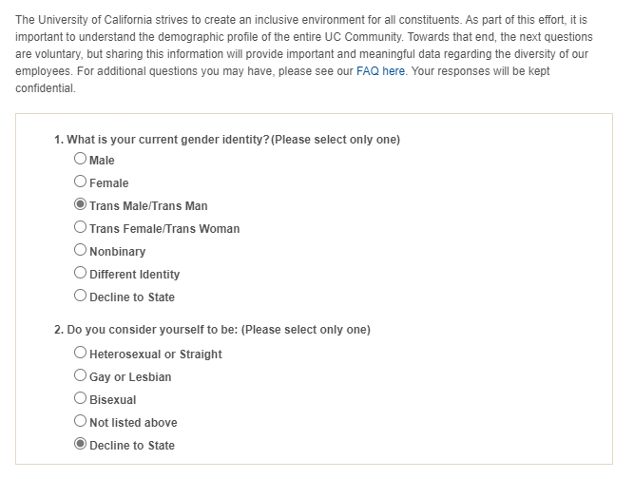Select the Male radio button
635x479 pixels.
click(80, 158)
